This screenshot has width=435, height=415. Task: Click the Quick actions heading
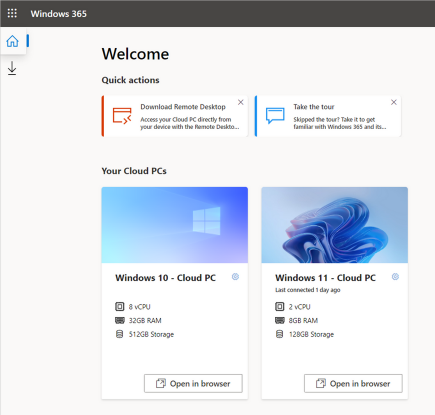130,80
